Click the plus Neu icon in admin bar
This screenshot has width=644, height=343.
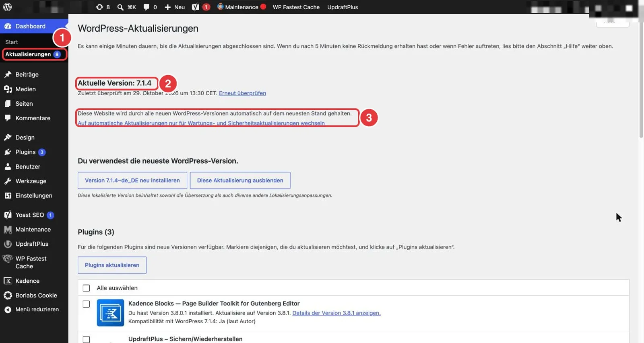pos(168,7)
